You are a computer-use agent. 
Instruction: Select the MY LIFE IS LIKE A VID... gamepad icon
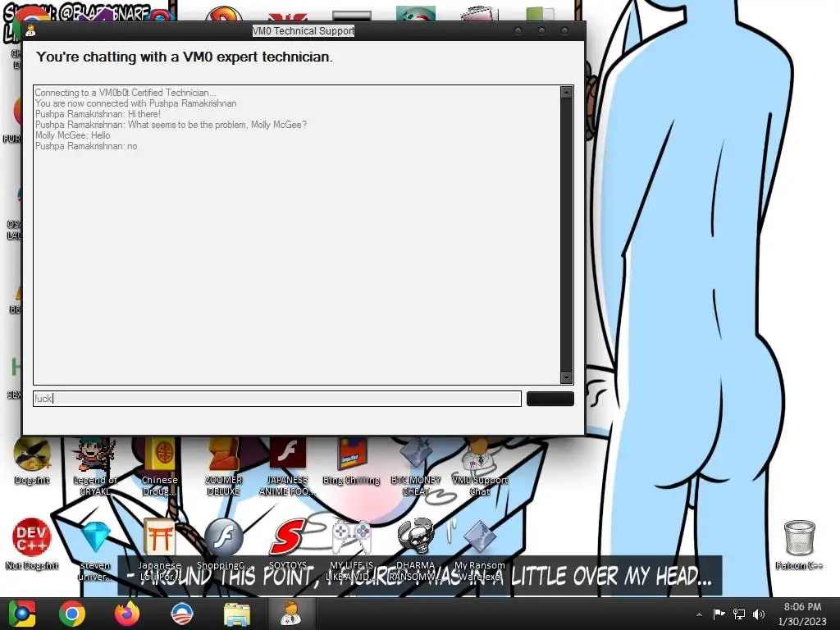click(351, 549)
